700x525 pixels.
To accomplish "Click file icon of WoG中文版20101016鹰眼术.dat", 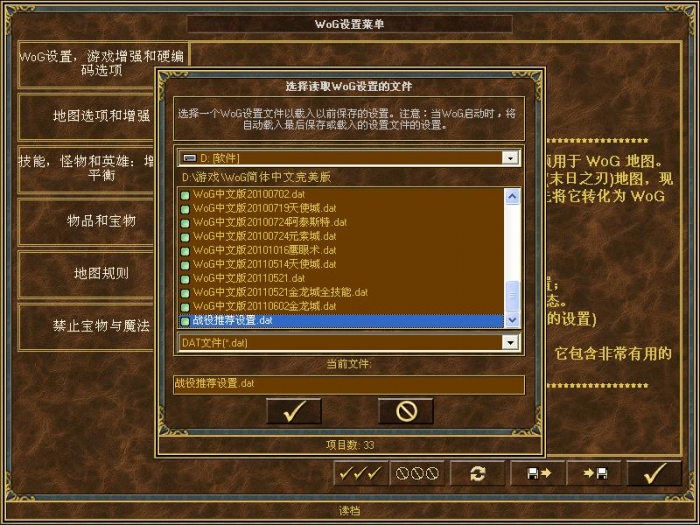I will (x=185, y=251).
